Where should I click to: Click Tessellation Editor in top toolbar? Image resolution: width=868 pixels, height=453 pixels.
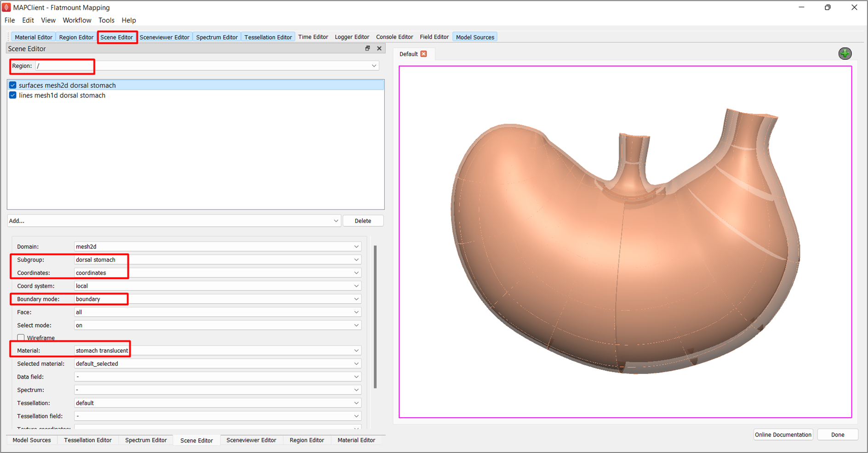[x=268, y=37]
